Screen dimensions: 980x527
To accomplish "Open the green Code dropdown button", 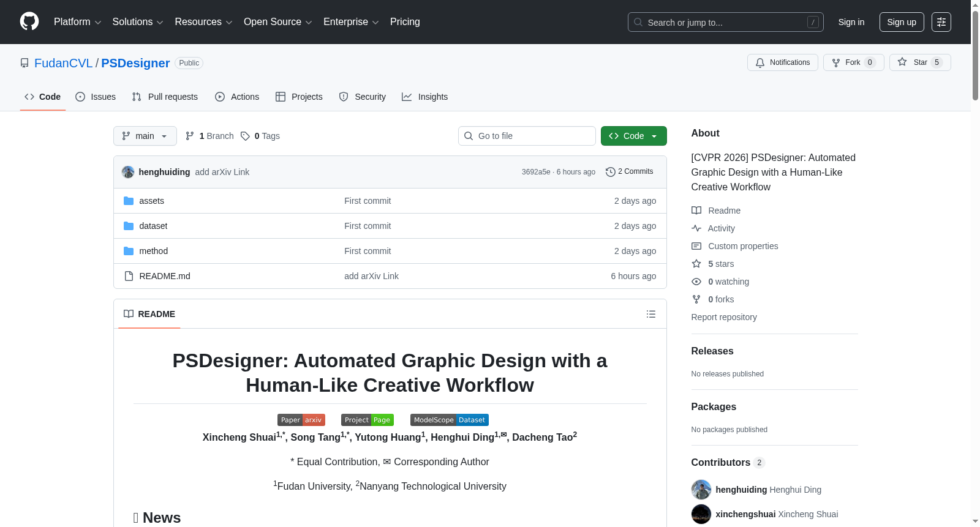I will 634,136.
